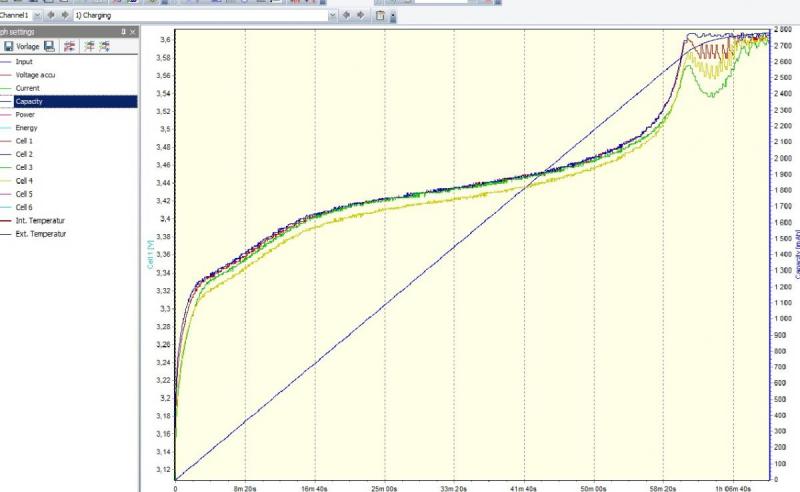800x492 pixels.
Task: Click the save icon right of Vorlage
Action: pos(49,46)
